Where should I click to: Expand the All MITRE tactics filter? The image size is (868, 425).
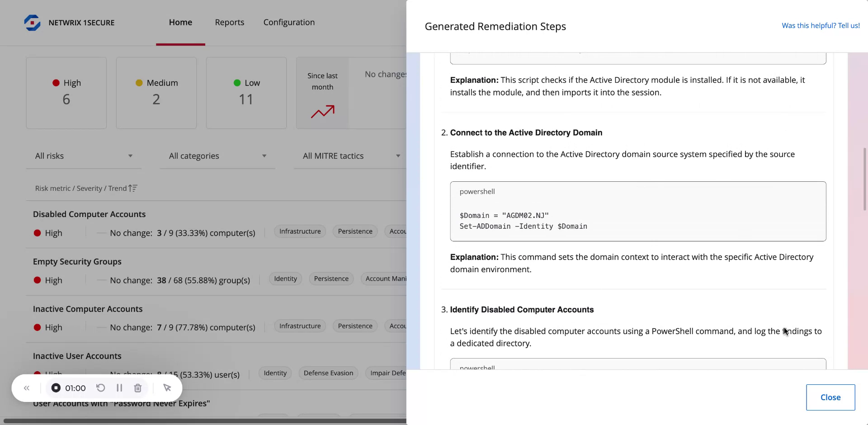[x=350, y=156]
